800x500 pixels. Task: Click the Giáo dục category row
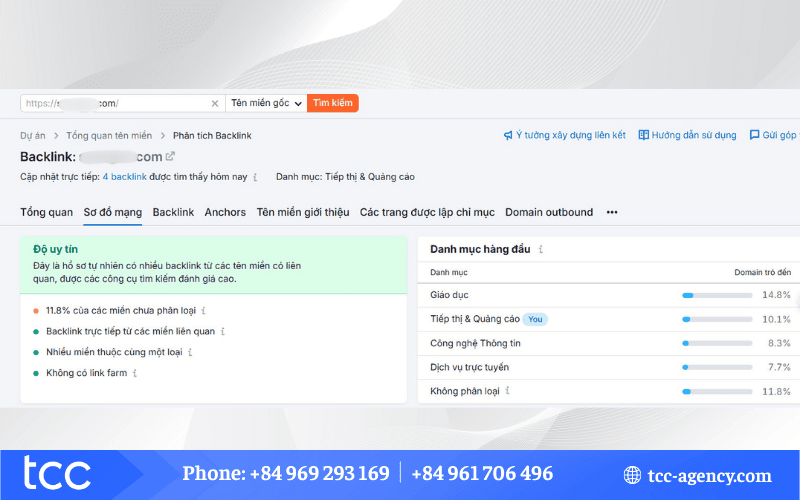pos(609,295)
